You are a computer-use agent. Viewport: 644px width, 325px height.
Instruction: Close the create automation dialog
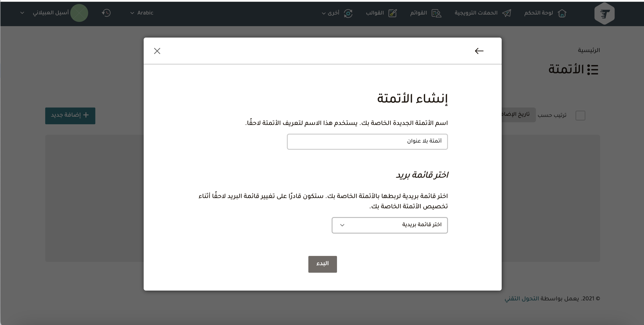157,51
